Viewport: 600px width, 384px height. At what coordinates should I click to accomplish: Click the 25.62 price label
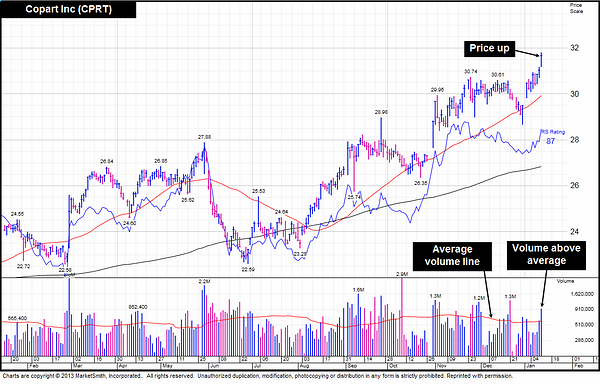[x=188, y=200]
